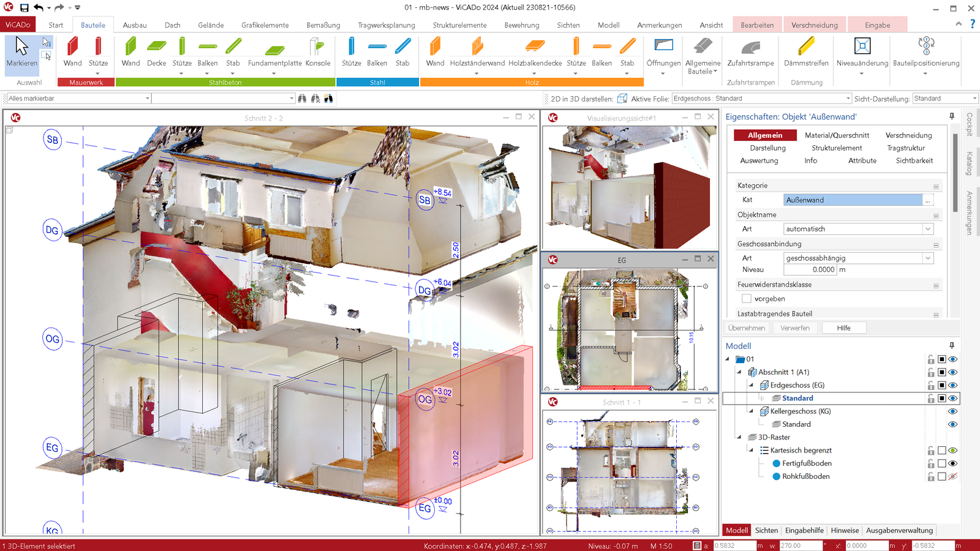The width and height of the screenshot is (980, 551).
Task: Open the Sicht-Darstellung dropdown
Action: (974, 99)
